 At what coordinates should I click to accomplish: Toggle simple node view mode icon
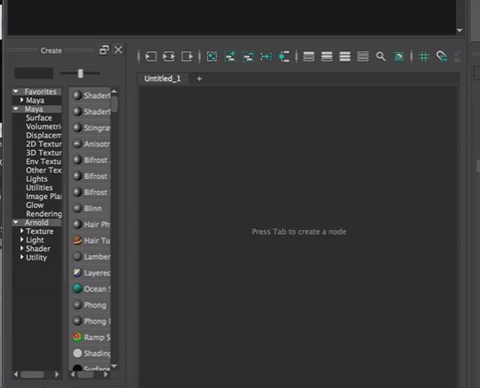coord(309,56)
